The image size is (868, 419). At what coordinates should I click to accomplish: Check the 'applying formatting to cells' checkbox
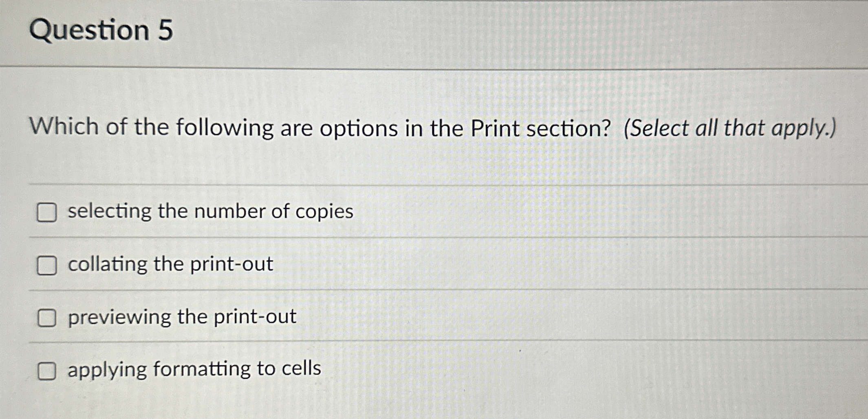(x=47, y=371)
